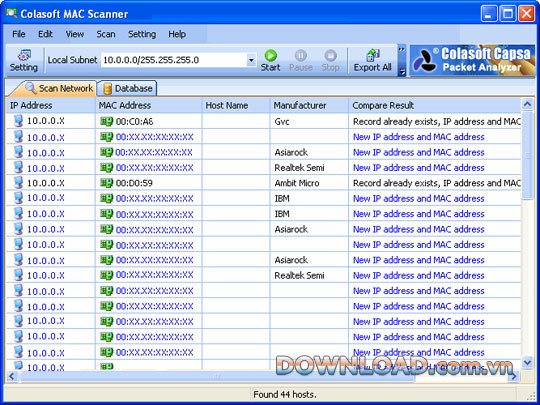This screenshot has width=540, height=405.
Task: Click the Colasoft MAC Scanner title bar icon
Action: pyautogui.click(x=12, y=13)
